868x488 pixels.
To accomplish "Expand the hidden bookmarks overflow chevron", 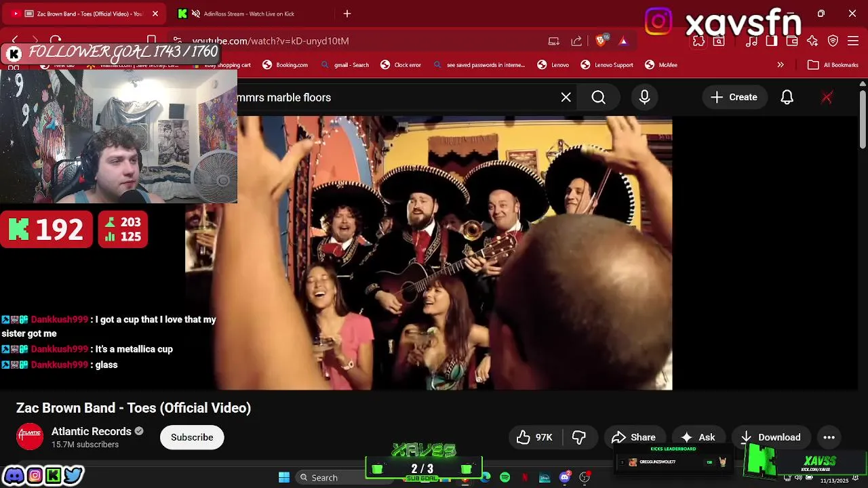I will tap(781, 65).
